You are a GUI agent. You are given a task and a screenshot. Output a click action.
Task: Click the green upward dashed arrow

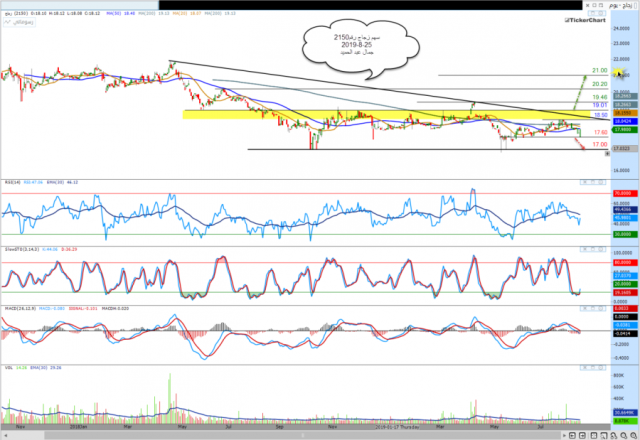click(x=580, y=93)
